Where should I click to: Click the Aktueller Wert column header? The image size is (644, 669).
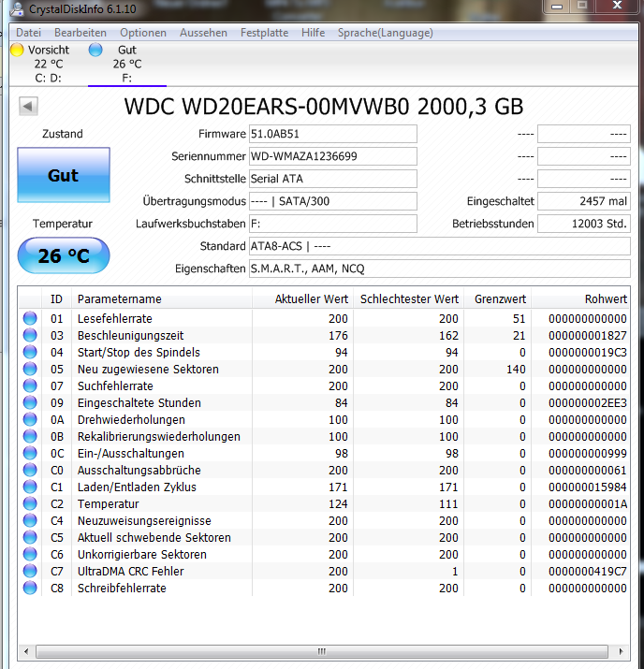point(302,299)
